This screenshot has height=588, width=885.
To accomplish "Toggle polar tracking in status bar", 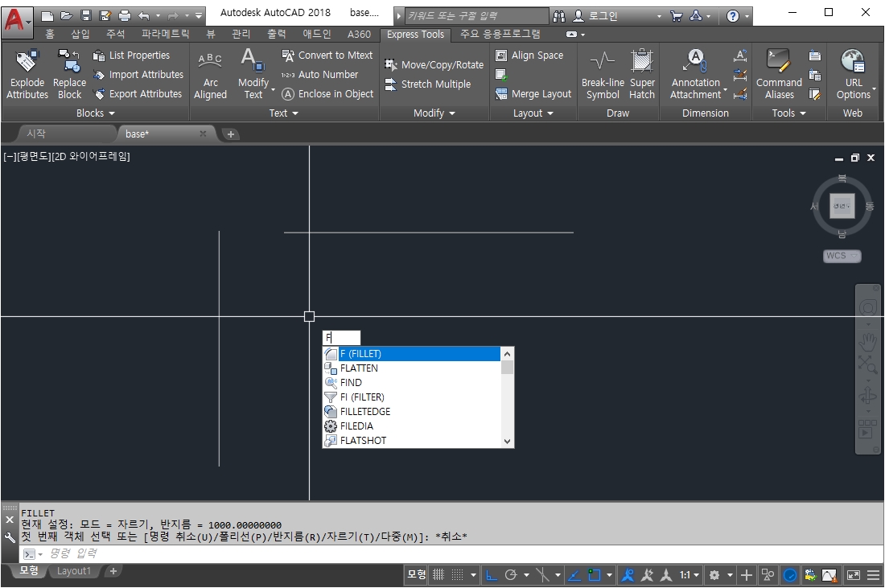I will click(511, 575).
